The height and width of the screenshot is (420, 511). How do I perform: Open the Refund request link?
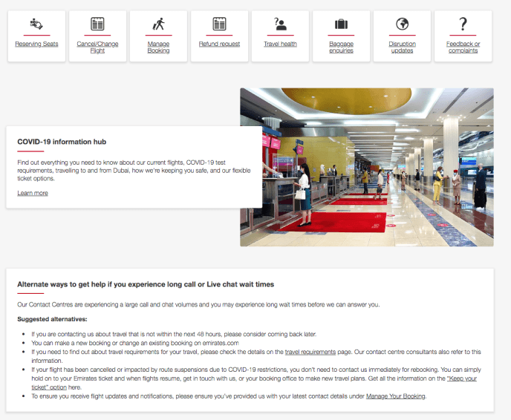[x=219, y=44]
